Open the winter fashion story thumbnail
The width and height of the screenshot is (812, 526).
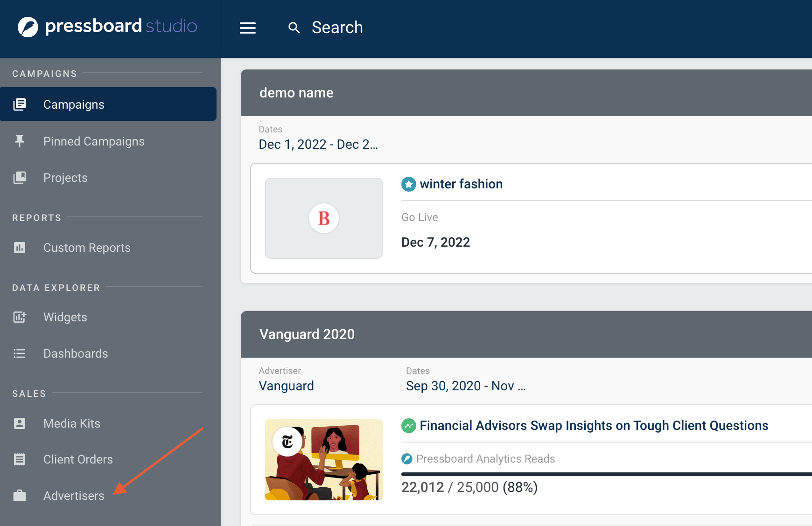[x=324, y=218]
